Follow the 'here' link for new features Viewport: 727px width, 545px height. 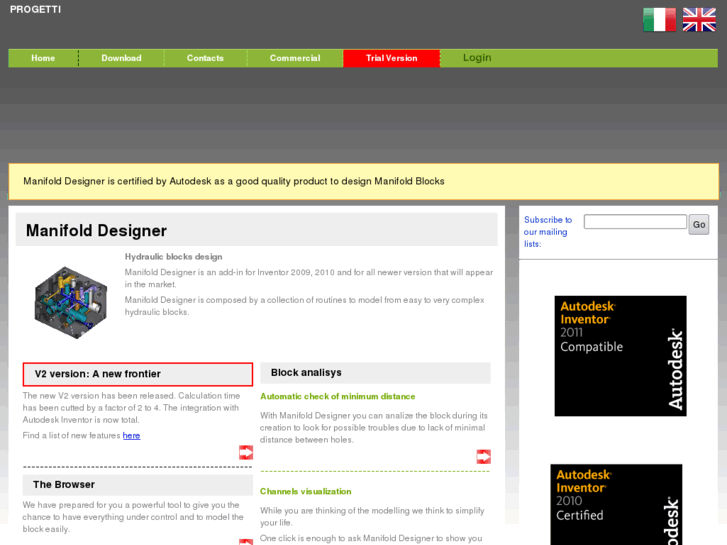(131, 436)
